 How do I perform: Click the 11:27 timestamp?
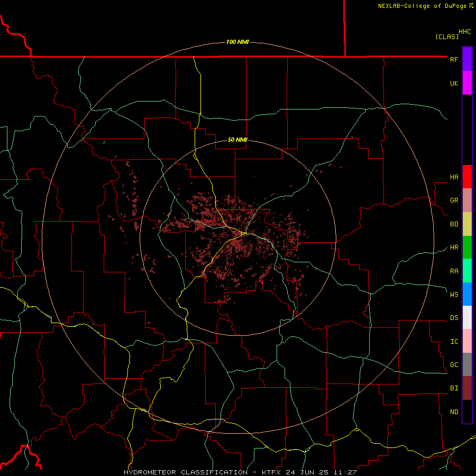point(345,472)
